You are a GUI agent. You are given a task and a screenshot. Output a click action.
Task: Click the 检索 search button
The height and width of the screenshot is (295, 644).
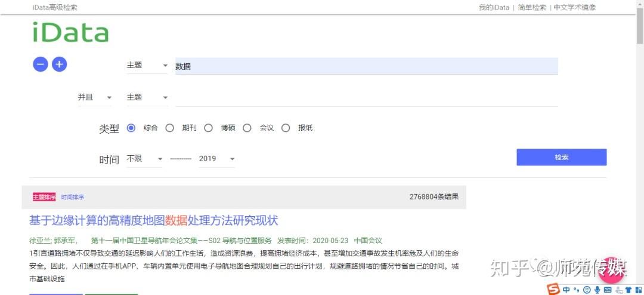[562, 157]
